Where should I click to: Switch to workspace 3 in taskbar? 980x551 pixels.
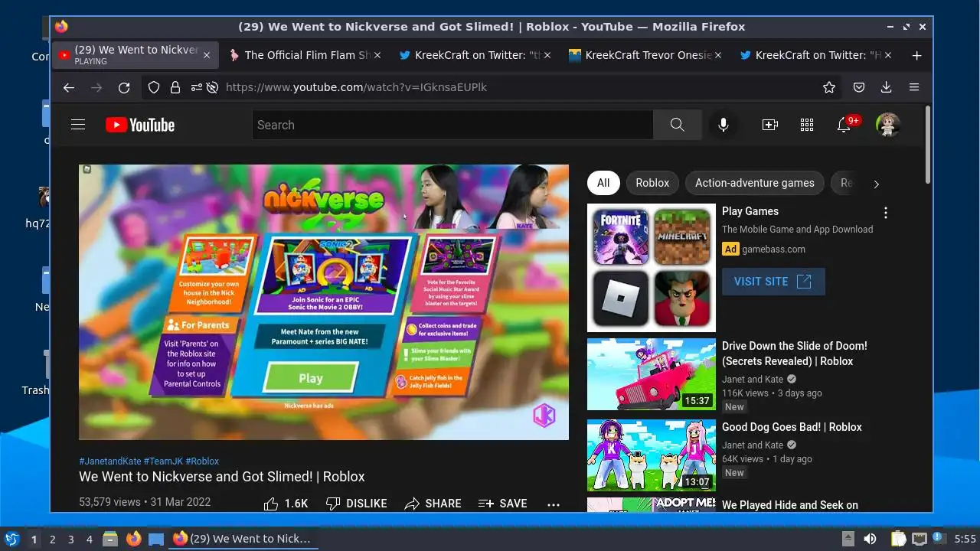click(x=70, y=540)
